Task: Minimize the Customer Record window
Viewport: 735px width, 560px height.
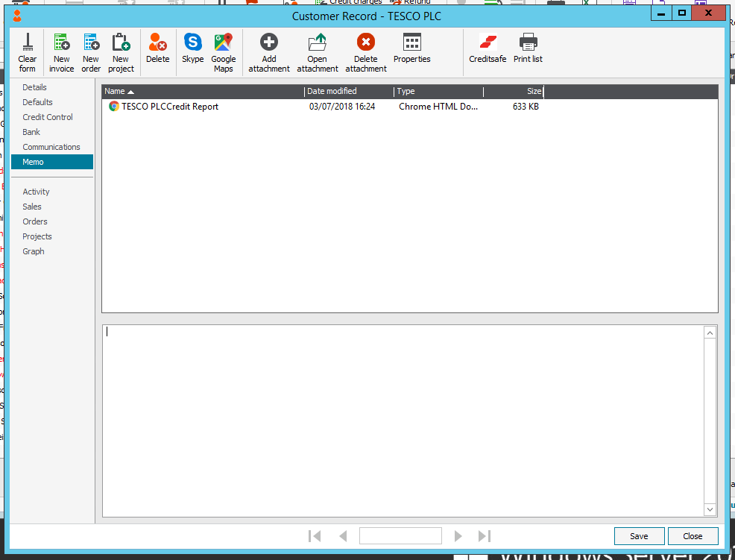Action: [661, 13]
